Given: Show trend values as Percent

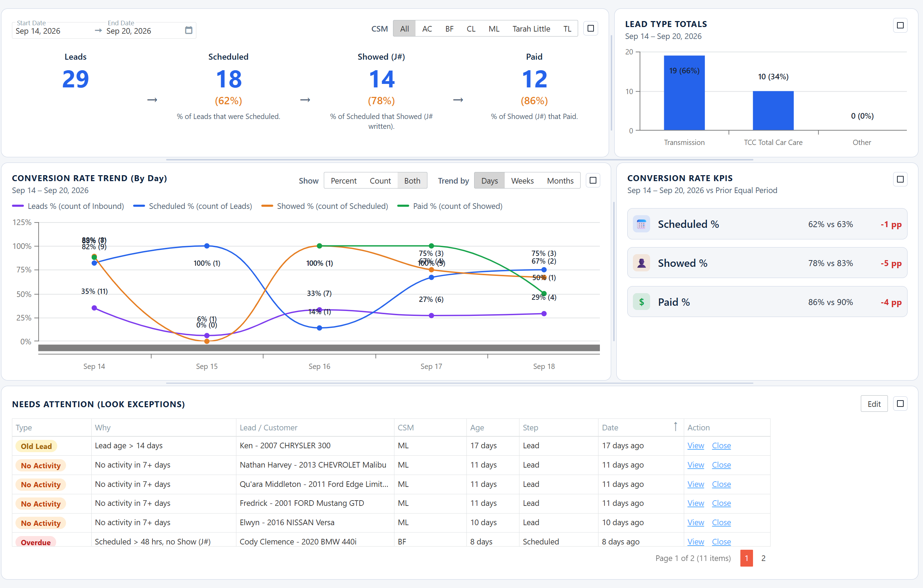Looking at the screenshot, I should (x=343, y=181).
